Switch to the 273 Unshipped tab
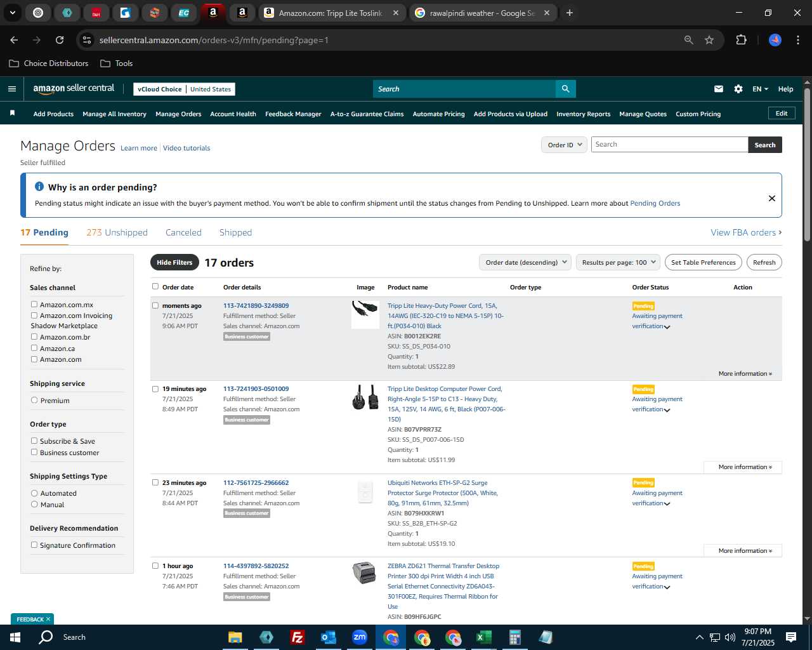The width and height of the screenshot is (812, 650). click(117, 232)
